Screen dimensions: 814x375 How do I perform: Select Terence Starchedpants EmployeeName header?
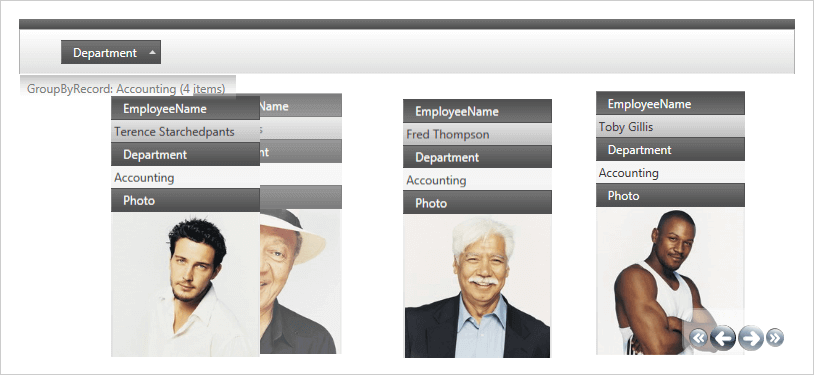185,109
